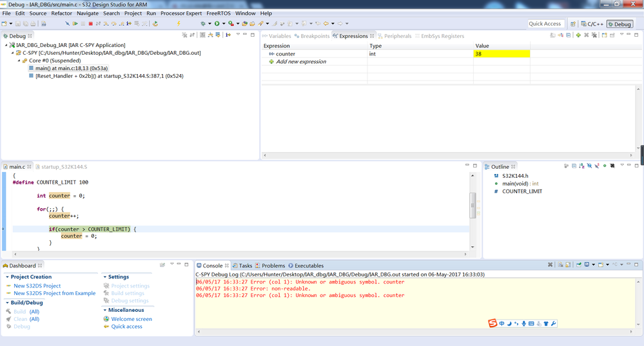Click the yellow lightning bolt Flash icon
The width and height of the screenshot is (644, 346).
(179, 24)
